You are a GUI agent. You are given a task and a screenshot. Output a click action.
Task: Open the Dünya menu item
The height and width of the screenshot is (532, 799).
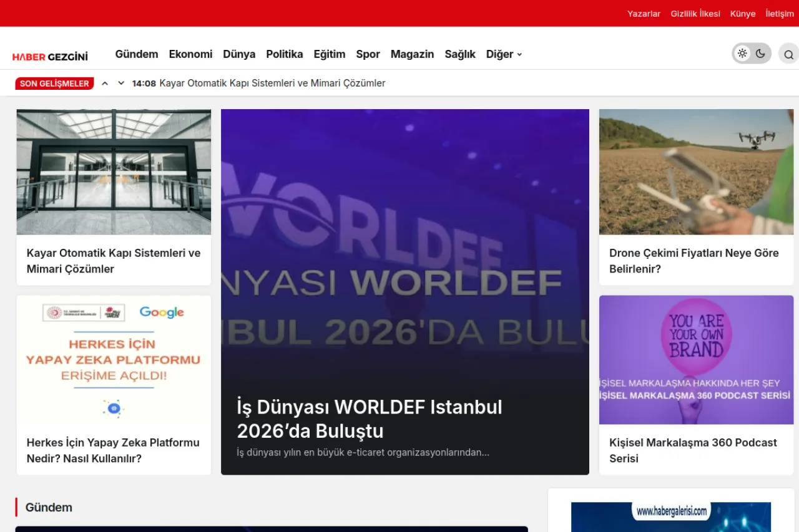click(x=239, y=54)
